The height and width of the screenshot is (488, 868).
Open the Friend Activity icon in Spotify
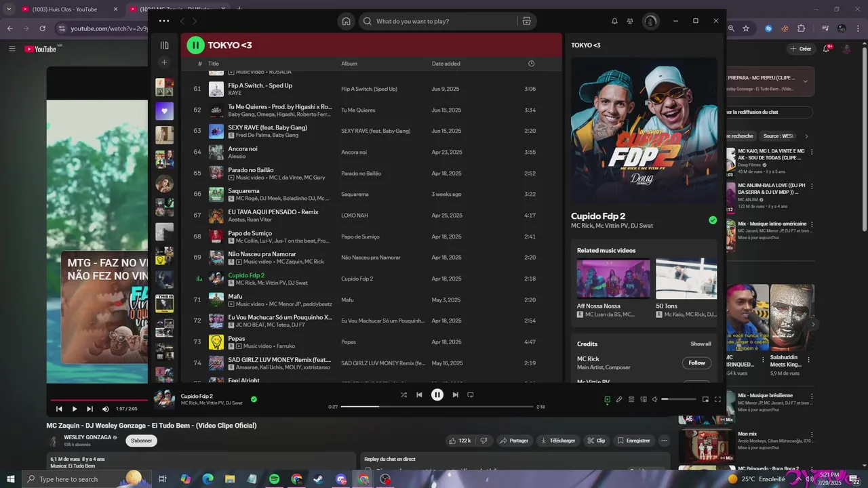630,21
